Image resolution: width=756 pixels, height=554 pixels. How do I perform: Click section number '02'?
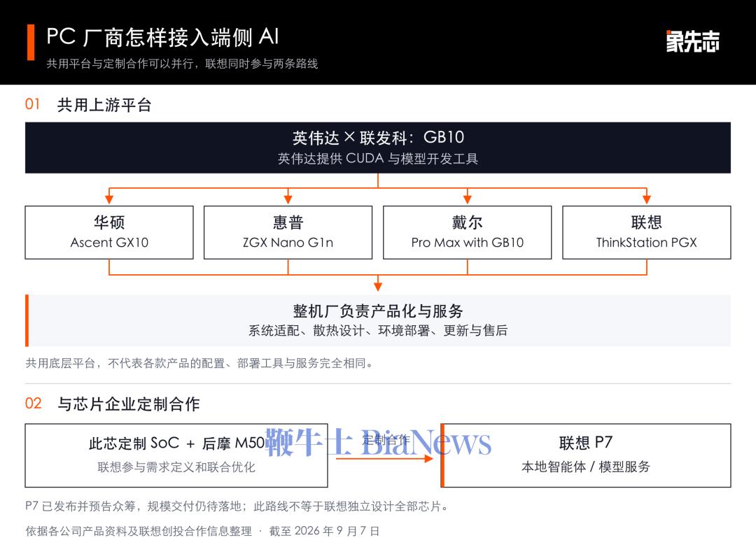click(x=34, y=403)
